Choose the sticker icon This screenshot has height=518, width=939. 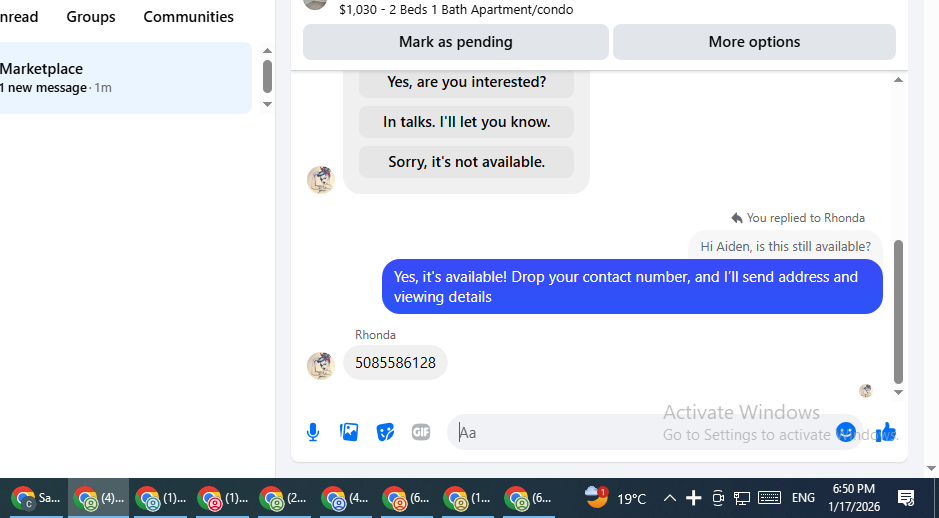[385, 432]
